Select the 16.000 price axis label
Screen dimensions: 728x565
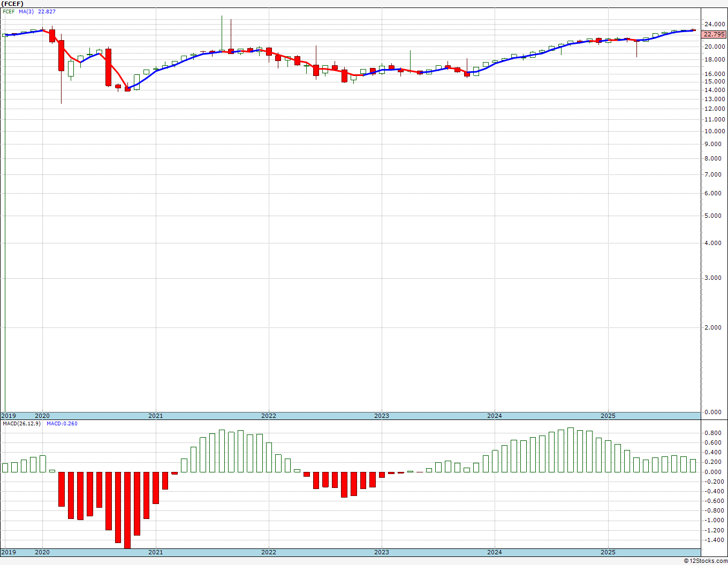click(715, 74)
